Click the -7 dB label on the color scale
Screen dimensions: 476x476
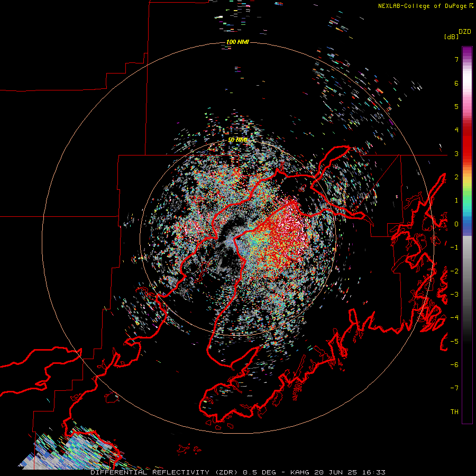(454, 388)
